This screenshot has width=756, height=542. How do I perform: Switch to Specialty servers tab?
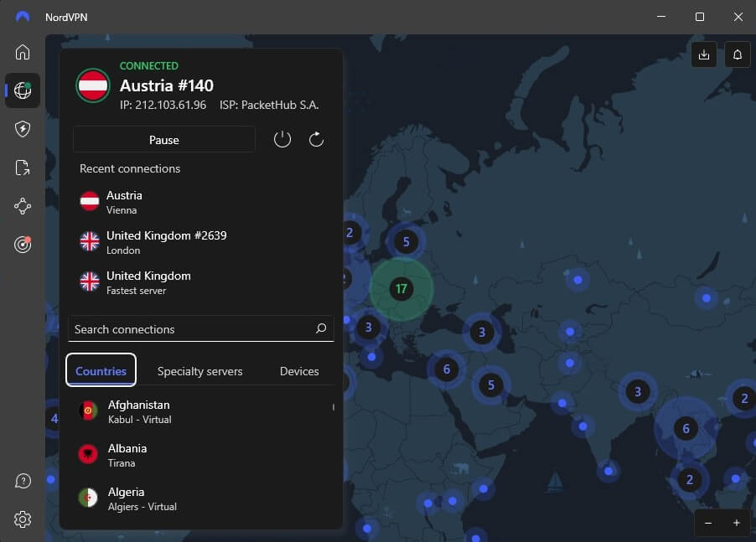pos(199,371)
